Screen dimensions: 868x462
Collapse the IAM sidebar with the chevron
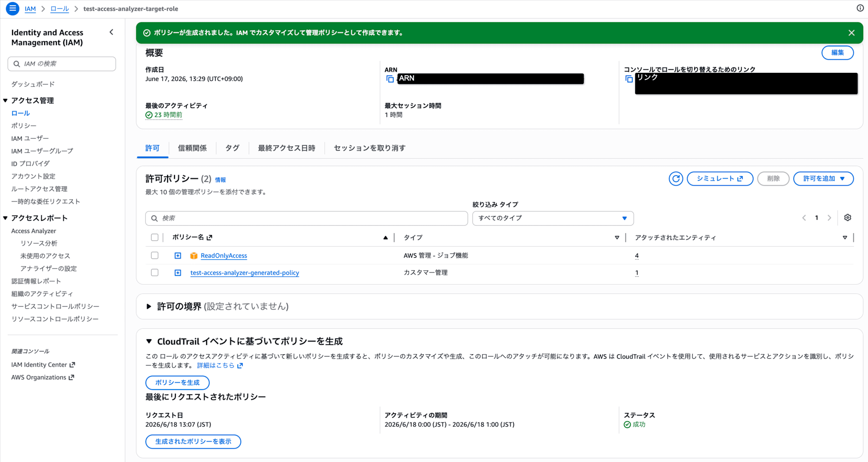tap(112, 32)
